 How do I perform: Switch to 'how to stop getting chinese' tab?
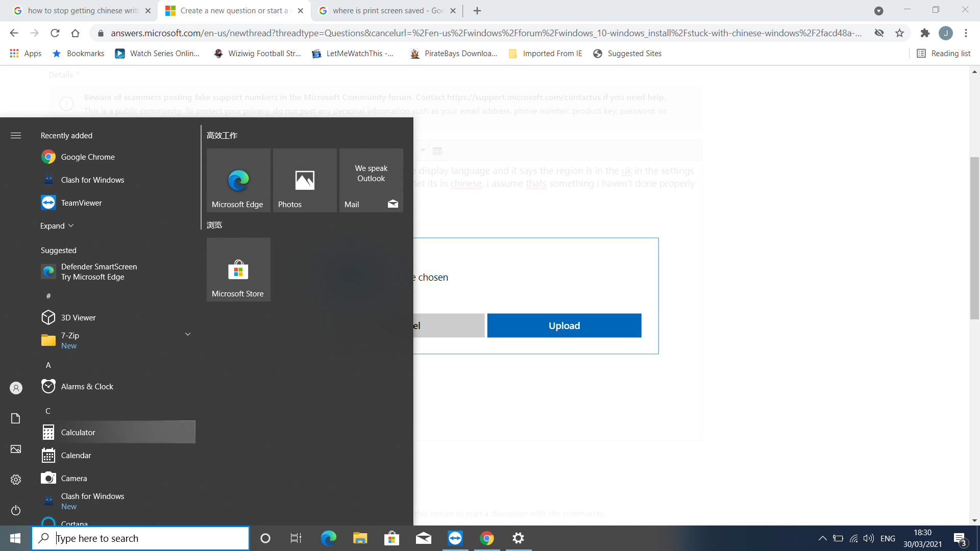pyautogui.click(x=82, y=11)
